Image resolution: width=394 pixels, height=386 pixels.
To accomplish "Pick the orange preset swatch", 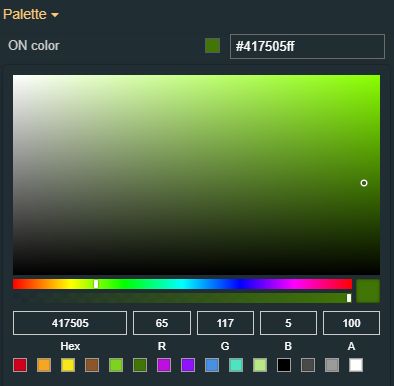I will 44,365.
